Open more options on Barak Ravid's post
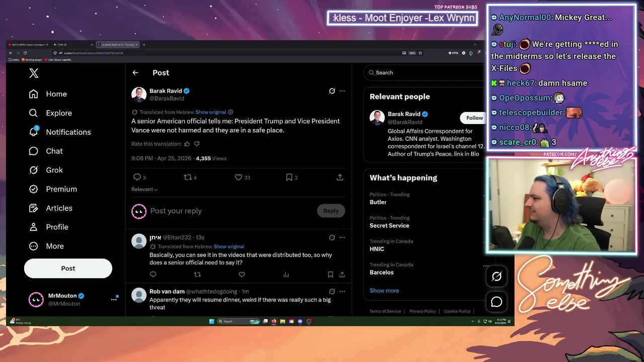 pos(342,91)
